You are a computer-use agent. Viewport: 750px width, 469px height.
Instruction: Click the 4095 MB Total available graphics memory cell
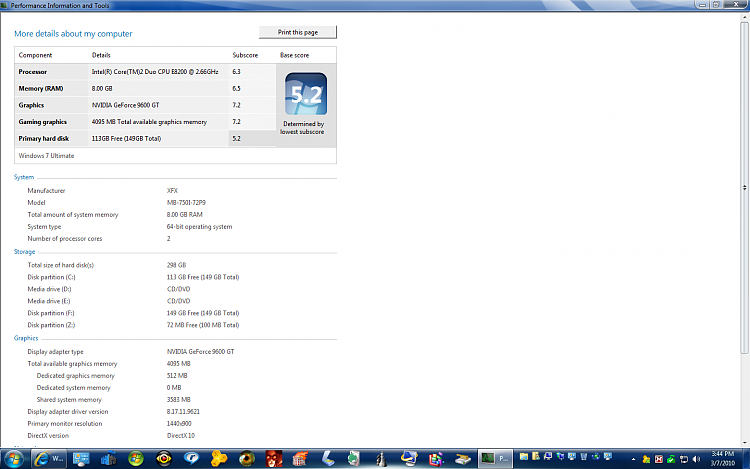[x=149, y=122]
